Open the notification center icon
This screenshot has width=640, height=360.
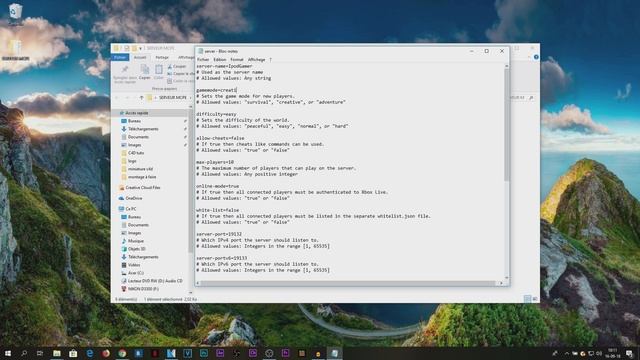click(x=629, y=353)
